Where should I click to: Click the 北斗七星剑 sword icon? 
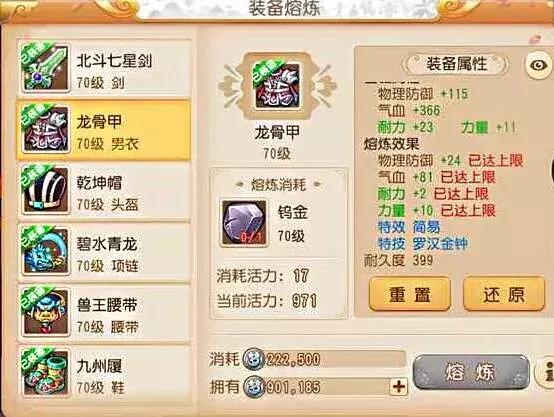tap(45, 69)
